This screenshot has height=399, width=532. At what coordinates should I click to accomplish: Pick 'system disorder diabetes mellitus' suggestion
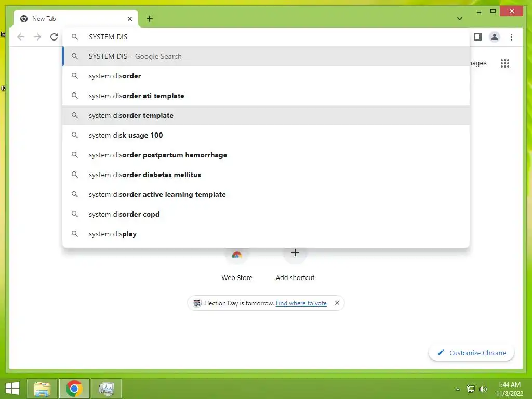(x=267, y=175)
